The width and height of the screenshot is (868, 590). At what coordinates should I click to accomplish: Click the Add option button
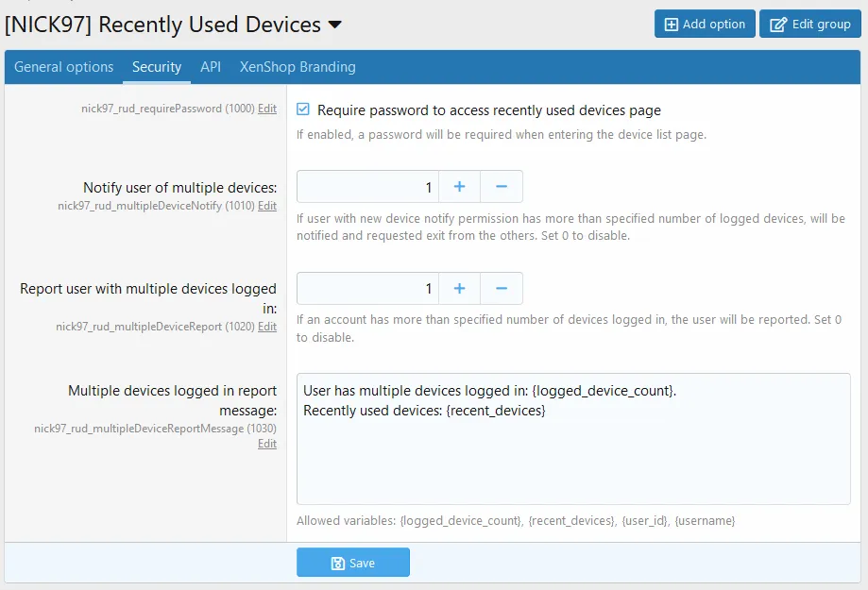(x=704, y=25)
